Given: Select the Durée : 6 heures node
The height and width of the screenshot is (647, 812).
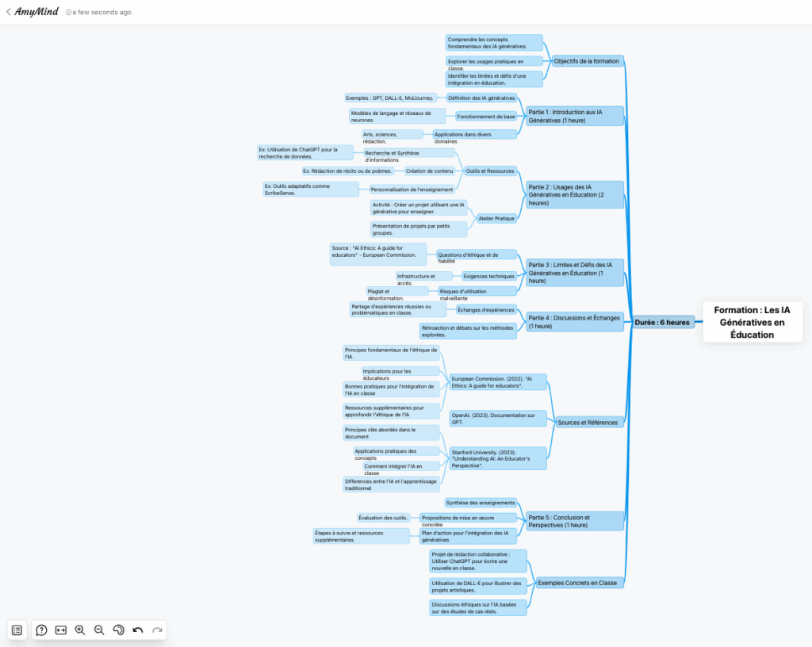Looking at the screenshot, I should point(662,322).
